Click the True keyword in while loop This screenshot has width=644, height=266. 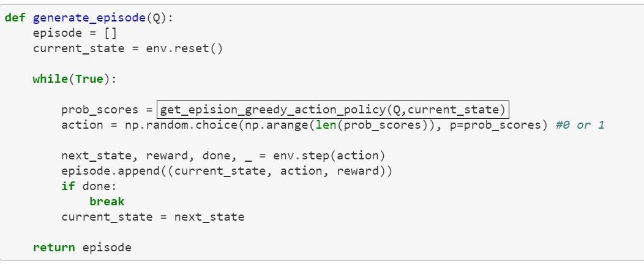point(89,79)
